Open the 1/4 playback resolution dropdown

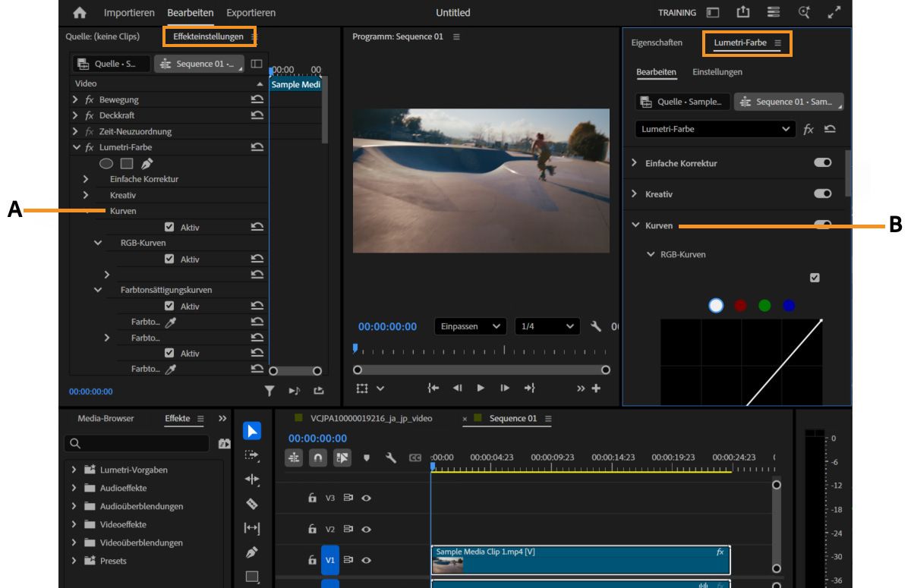(x=547, y=326)
